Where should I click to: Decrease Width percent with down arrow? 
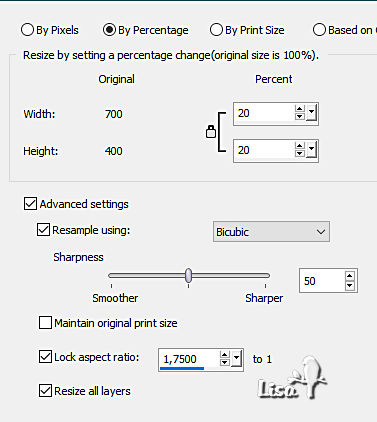click(x=299, y=116)
